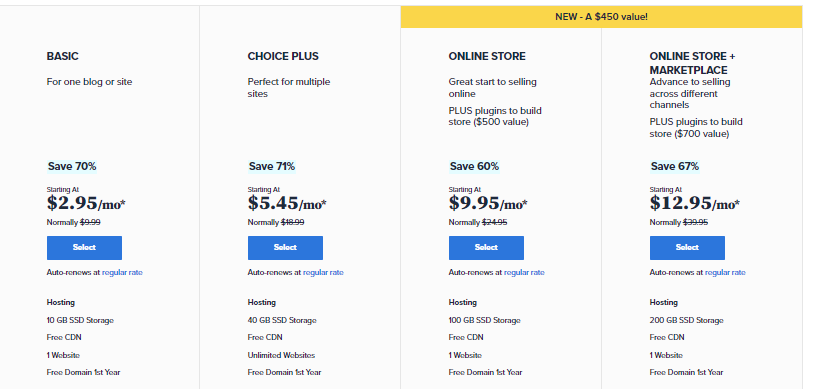
Task: Click the Save 60% badge
Action: 474,166
